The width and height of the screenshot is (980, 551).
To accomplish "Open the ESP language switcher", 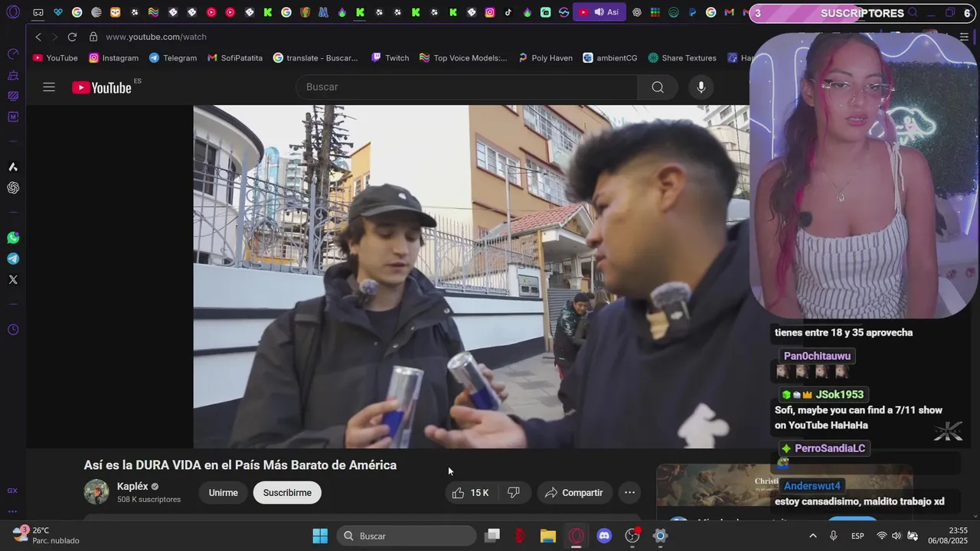I will 858,536.
